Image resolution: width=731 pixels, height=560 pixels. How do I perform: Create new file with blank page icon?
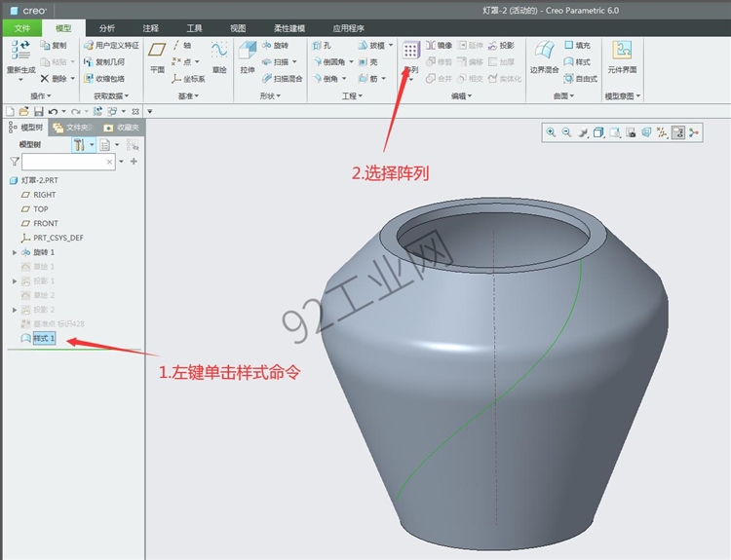pyautogui.click(x=10, y=111)
